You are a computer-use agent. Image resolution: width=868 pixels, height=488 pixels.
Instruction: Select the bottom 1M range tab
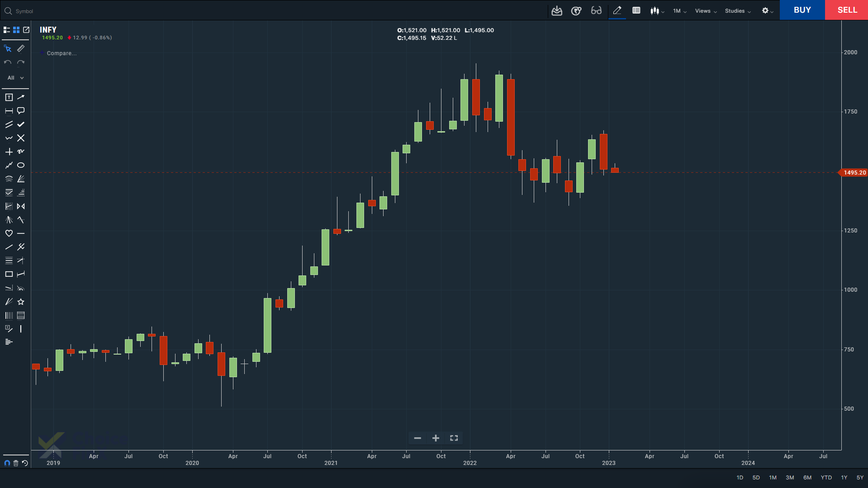pyautogui.click(x=773, y=478)
